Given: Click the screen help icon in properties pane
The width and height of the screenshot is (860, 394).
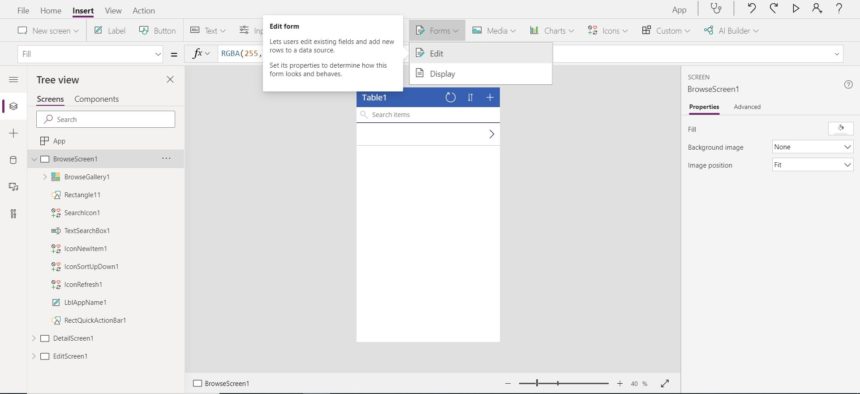Looking at the screenshot, I should point(848,85).
